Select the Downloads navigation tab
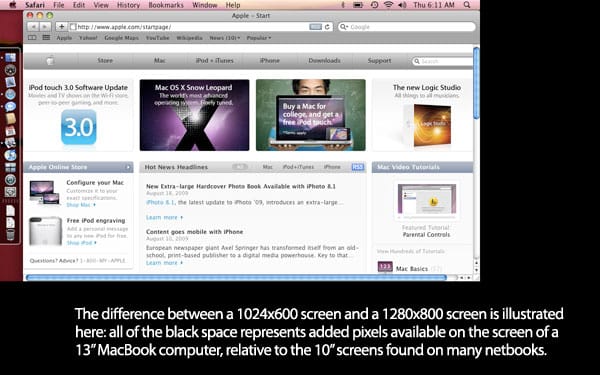This screenshot has width=600, height=375. tap(324, 60)
